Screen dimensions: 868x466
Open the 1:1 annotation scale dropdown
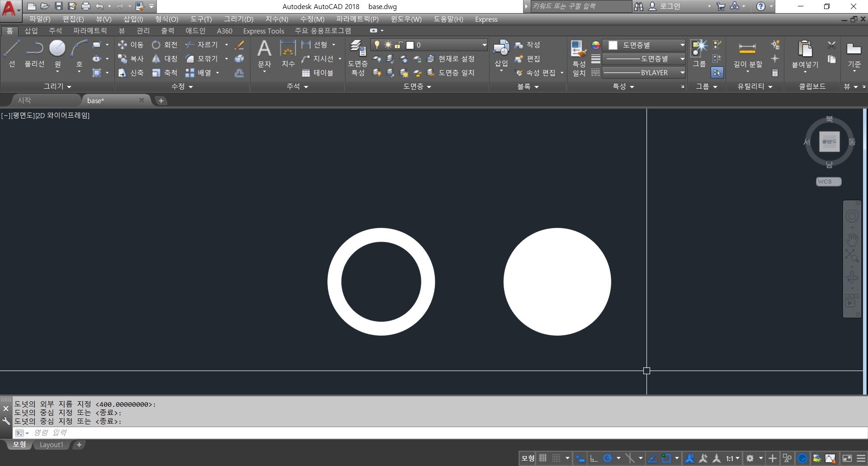coord(733,458)
